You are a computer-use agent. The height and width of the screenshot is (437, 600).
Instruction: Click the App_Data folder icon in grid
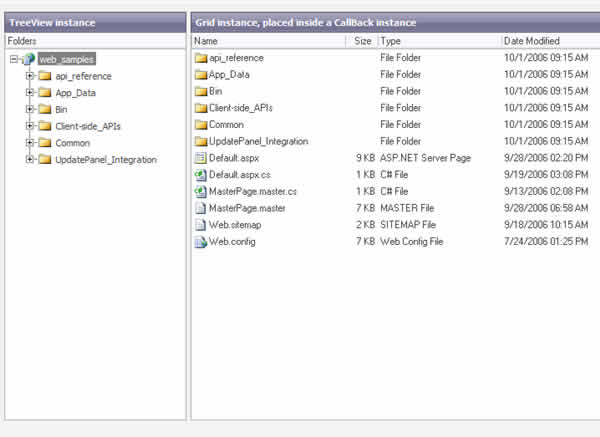(x=200, y=75)
